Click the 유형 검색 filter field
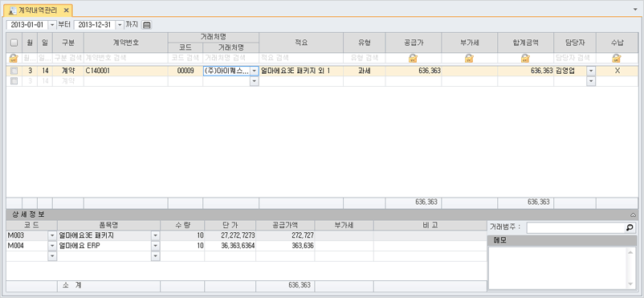This screenshot has width=644, height=298. (365, 58)
